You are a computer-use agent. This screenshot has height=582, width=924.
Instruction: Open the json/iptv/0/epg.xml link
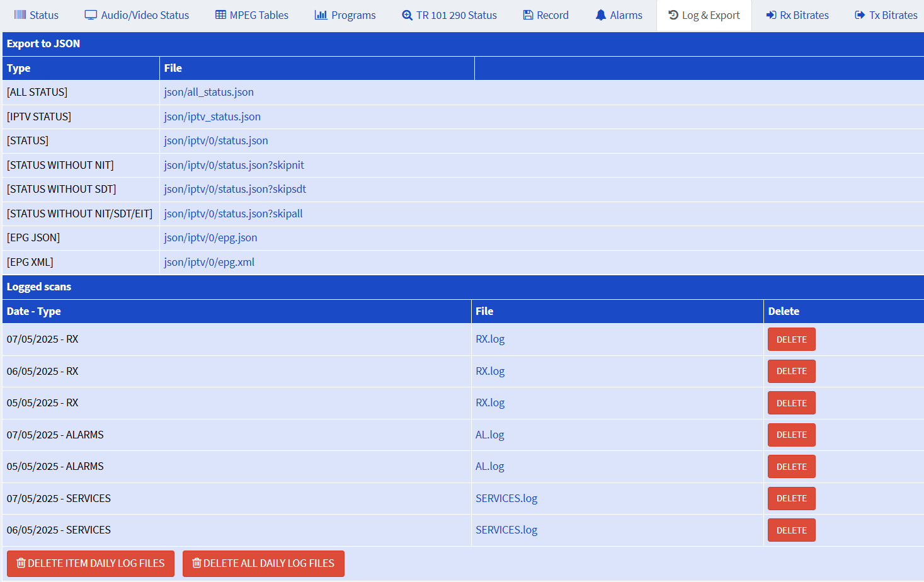pyautogui.click(x=209, y=262)
